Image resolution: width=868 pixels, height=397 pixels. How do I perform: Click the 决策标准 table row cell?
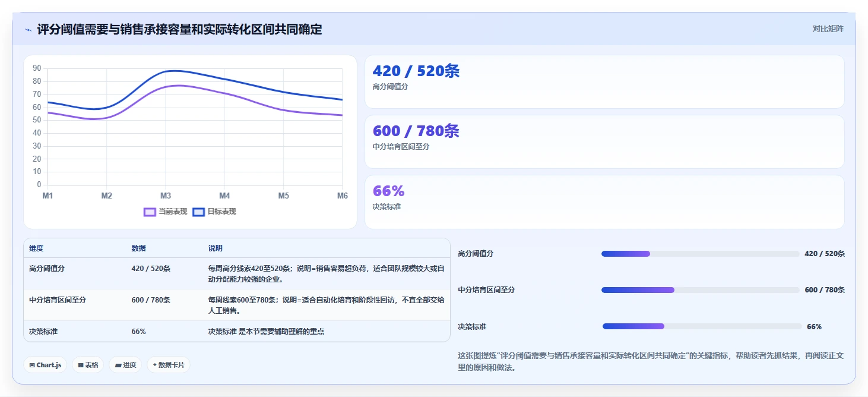[43, 332]
